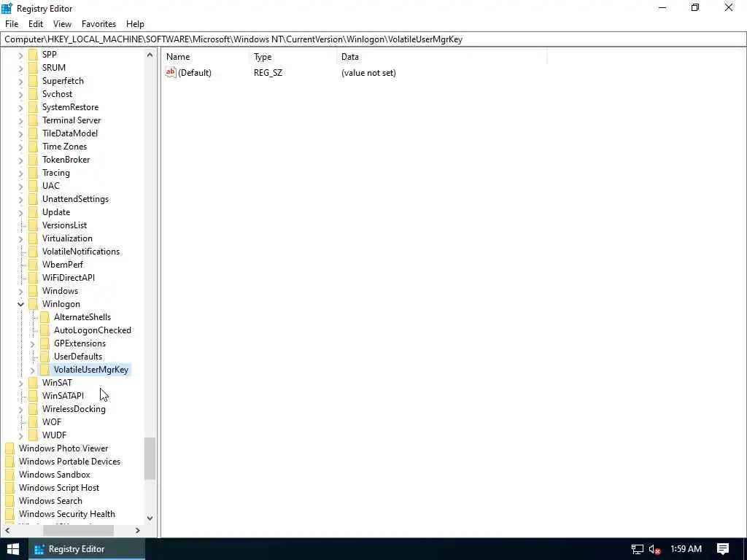The height and width of the screenshot is (560, 747).
Task: Click the TokenBroker folder icon
Action: [33, 160]
